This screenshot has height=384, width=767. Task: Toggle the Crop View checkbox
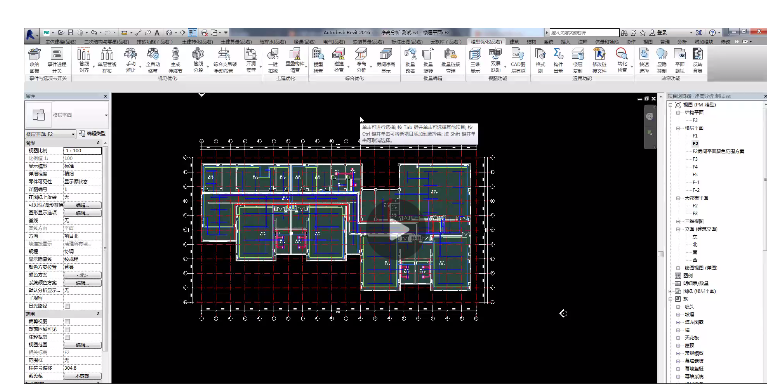68,321
